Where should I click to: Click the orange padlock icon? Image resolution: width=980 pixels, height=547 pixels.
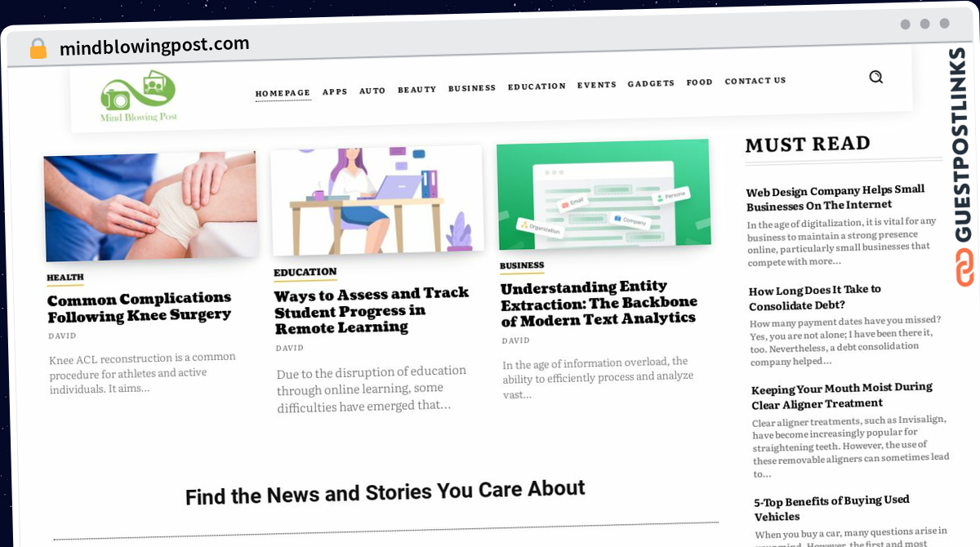[x=38, y=48]
